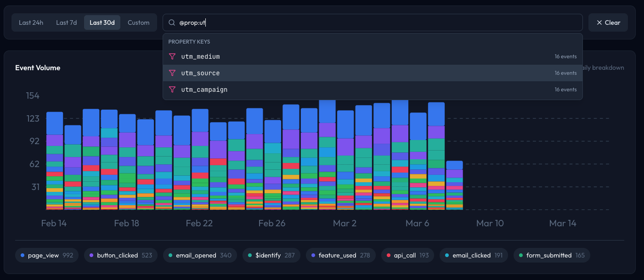Screen dimensions: 644x280
Task: Click the green swatch on feature_used pill
Action: [x=314, y=255]
